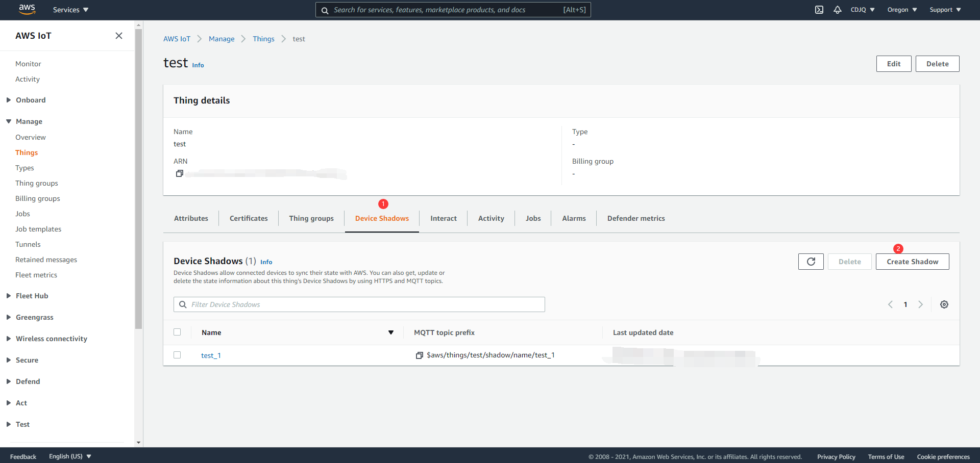Viewport: 980px width, 463px height.
Task: Click the search magnifier in top bar
Action: [325, 10]
